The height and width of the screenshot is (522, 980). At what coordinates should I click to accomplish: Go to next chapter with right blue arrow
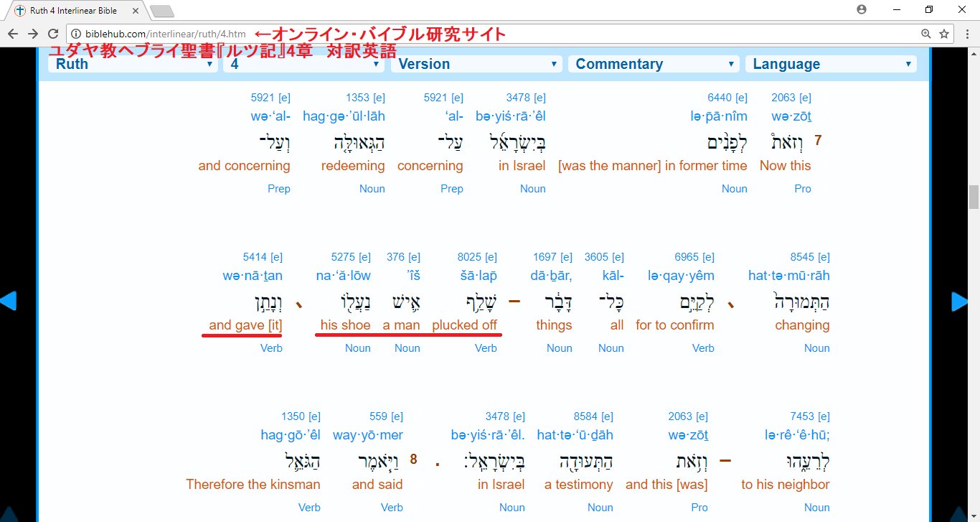point(959,301)
